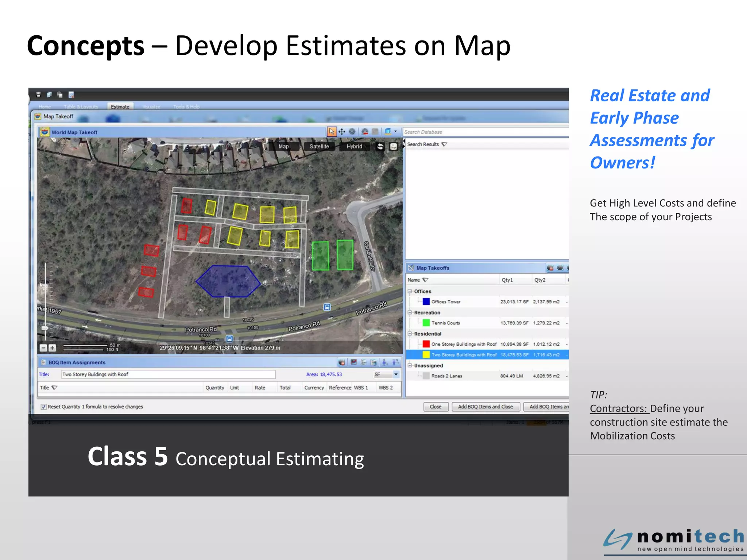Screen dimensions: 747x560
Task: Open the Name column filter in Map Takeoffs
Action: tap(425, 280)
